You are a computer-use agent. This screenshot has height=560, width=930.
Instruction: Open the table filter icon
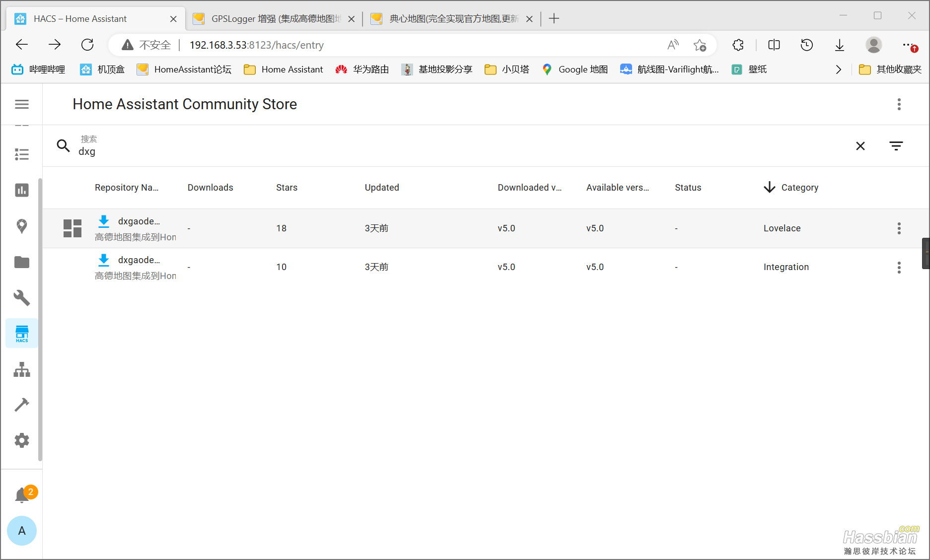point(896,145)
